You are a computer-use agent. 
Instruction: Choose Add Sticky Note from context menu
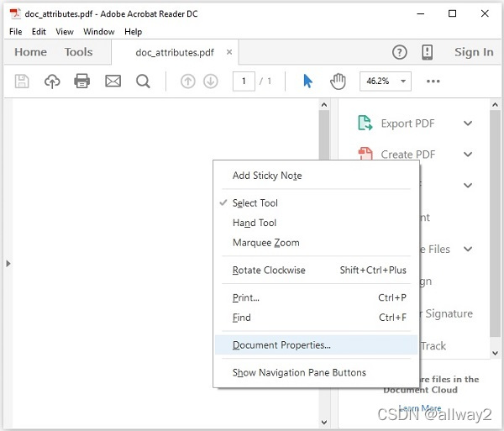pyautogui.click(x=317, y=176)
